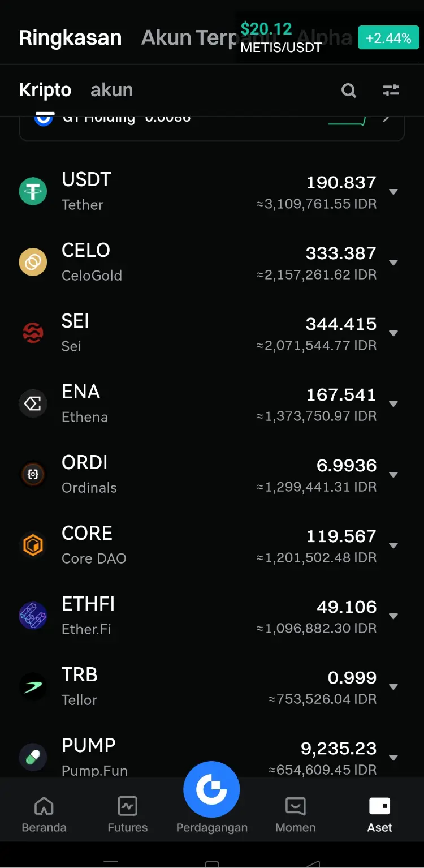Switch to the akun tab
This screenshot has height=868, width=424.
[112, 90]
